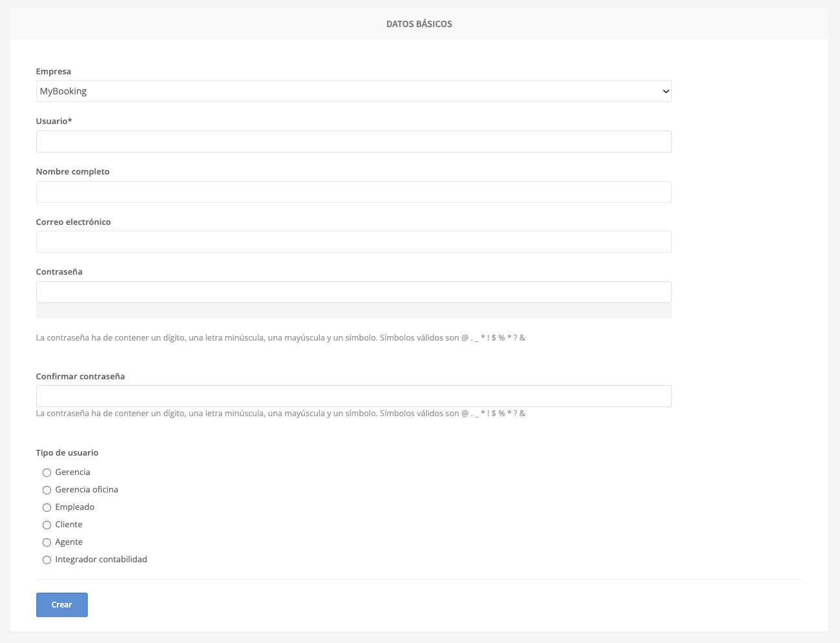Select the Gerencia oficina radio option

point(47,490)
